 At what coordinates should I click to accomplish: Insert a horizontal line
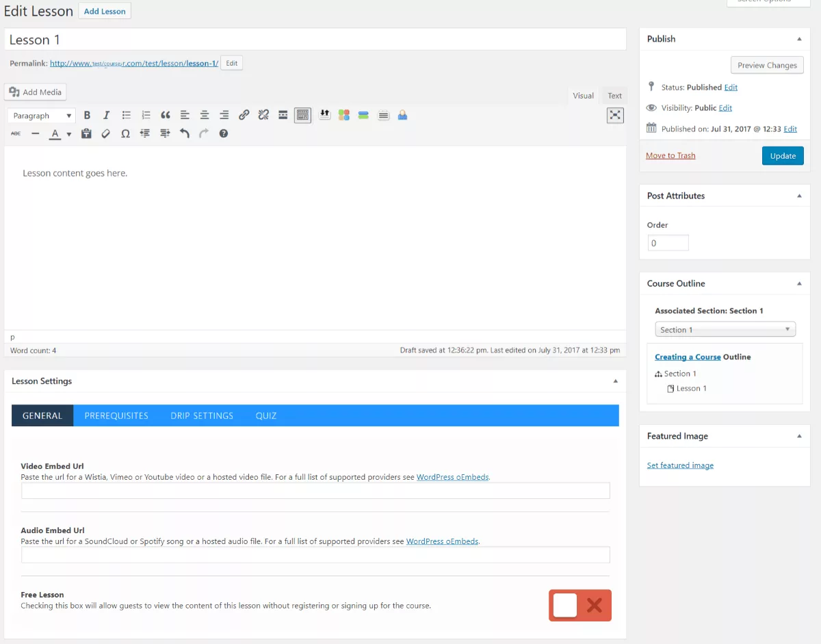[x=36, y=133]
